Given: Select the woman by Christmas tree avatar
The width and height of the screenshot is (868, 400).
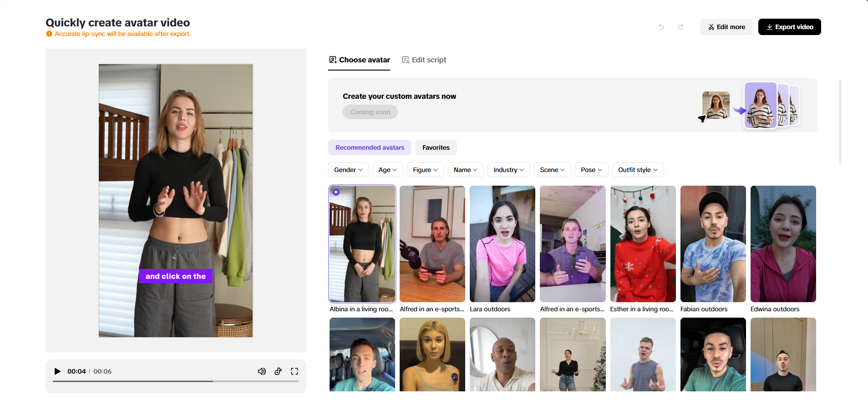Looking at the screenshot, I should click(573, 354).
